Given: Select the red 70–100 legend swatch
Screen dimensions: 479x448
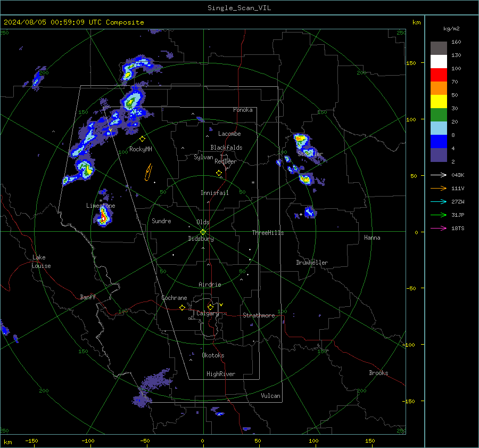Looking at the screenshot, I should pos(439,75).
